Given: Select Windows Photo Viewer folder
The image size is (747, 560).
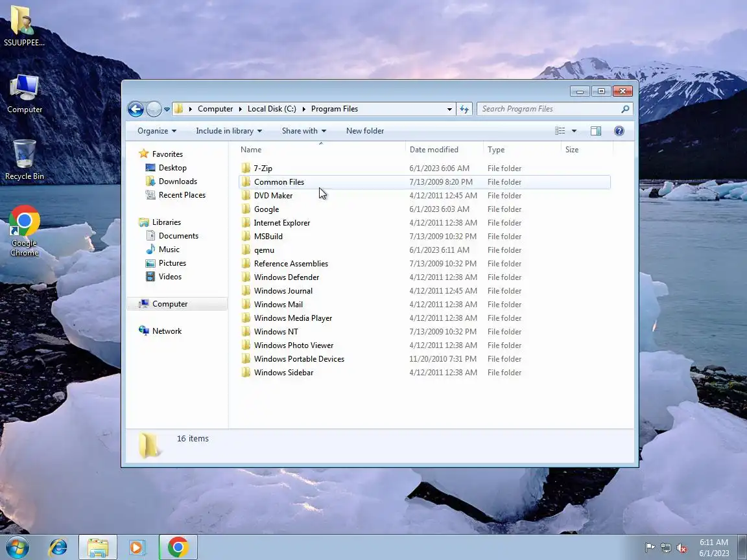Looking at the screenshot, I should click(294, 345).
